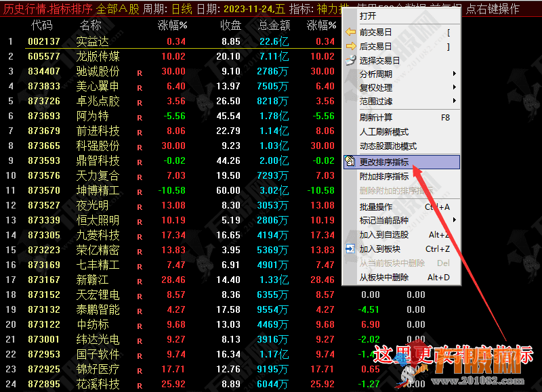Image resolution: width=542 pixels, height=392 pixels.
Task: Sort by the 收盘 column header
Action: point(230,25)
